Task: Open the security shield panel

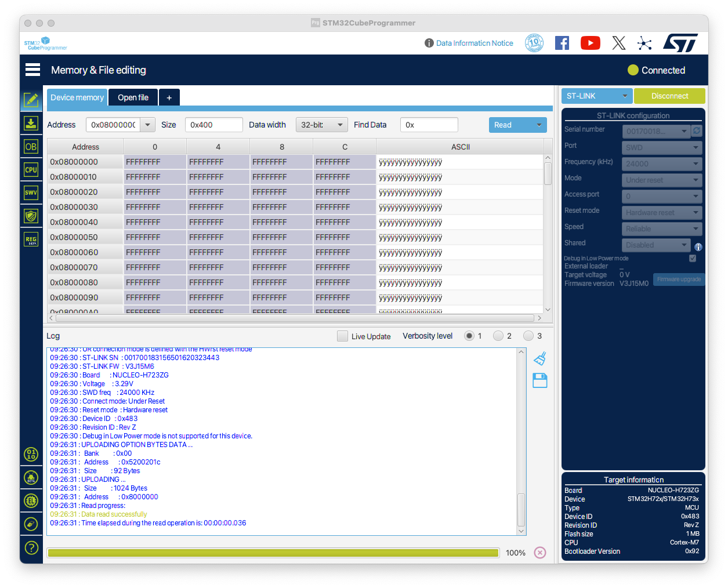Action: (x=31, y=216)
